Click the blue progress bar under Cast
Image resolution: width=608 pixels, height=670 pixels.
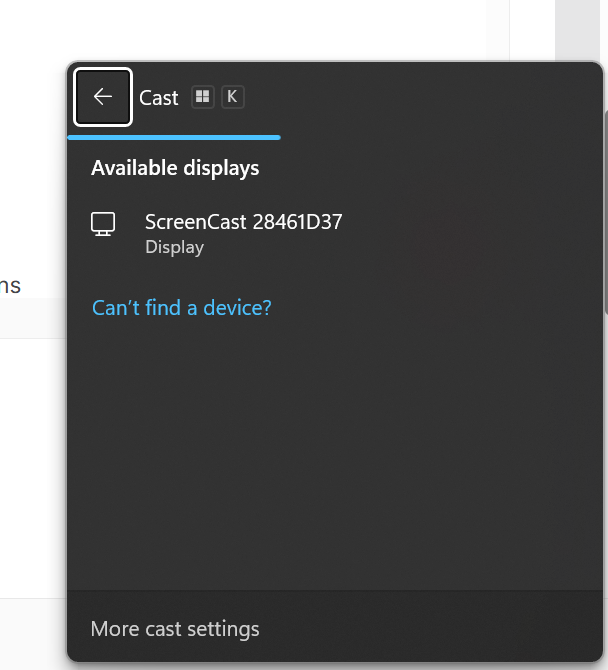point(174,138)
